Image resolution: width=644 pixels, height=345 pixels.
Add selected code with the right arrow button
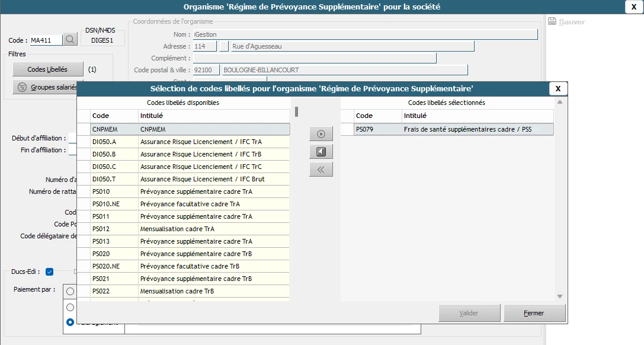coord(321,134)
